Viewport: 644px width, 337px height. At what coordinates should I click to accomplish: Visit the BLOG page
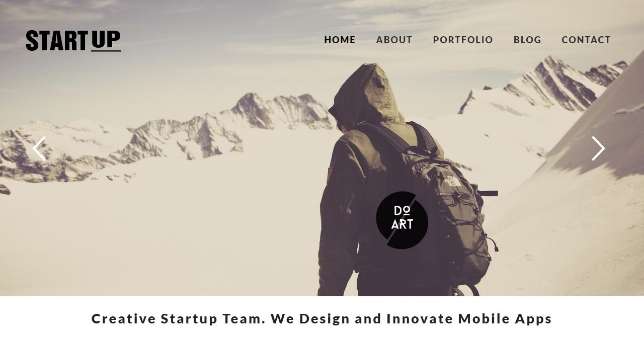[527, 40]
